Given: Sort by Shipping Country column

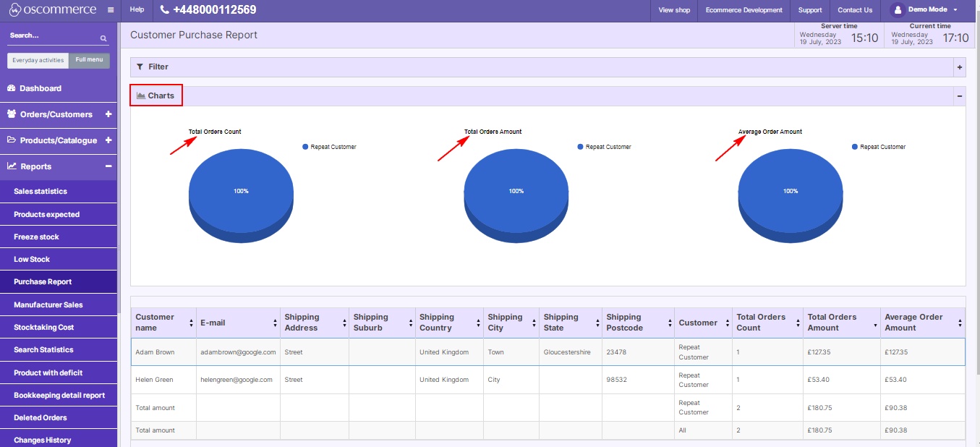Looking at the screenshot, I should (x=449, y=323).
